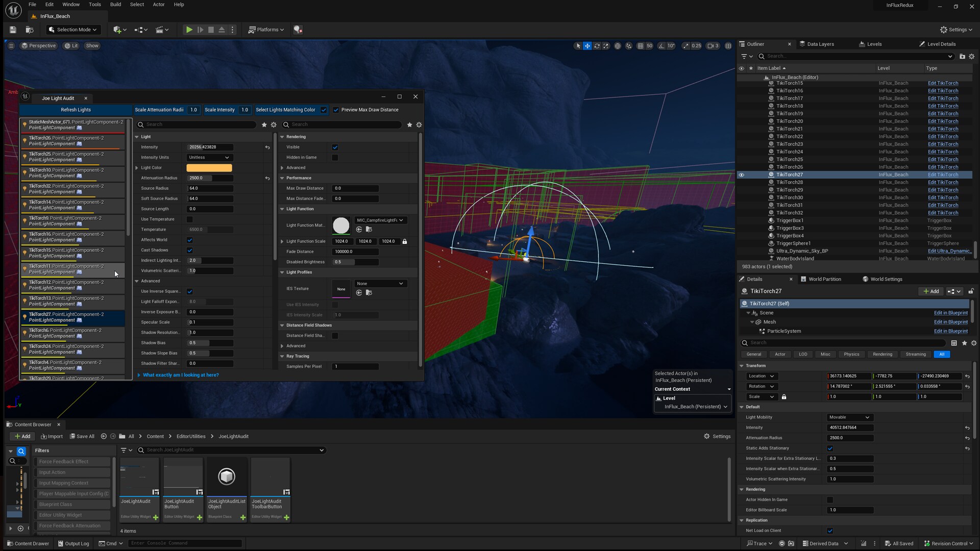The image size is (980, 551).
Task: Select the JoeLightAuditButton asset thumbnail
Action: tap(182, 476)
